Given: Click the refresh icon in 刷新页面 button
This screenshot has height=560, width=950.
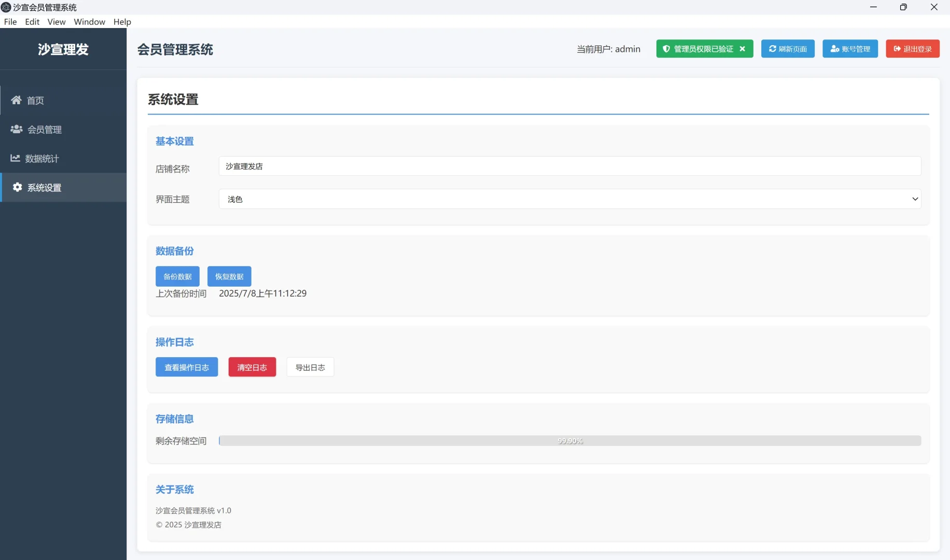Looking at the screenshot, I should pyautogui.click(x=773, y=49).
